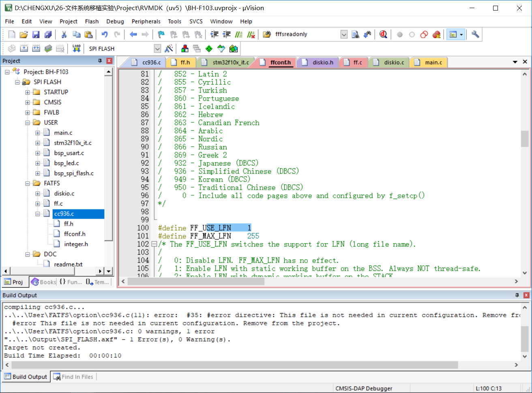This screenshot has height=393, width=532.
Task: Open the SPI FLASH target dropdown
Action: click(157, 48)
